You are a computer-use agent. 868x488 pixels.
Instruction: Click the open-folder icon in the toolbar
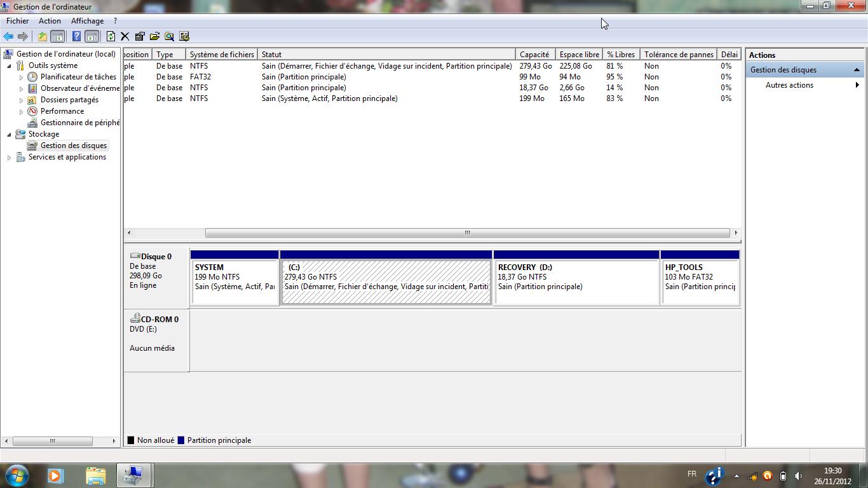154,36
